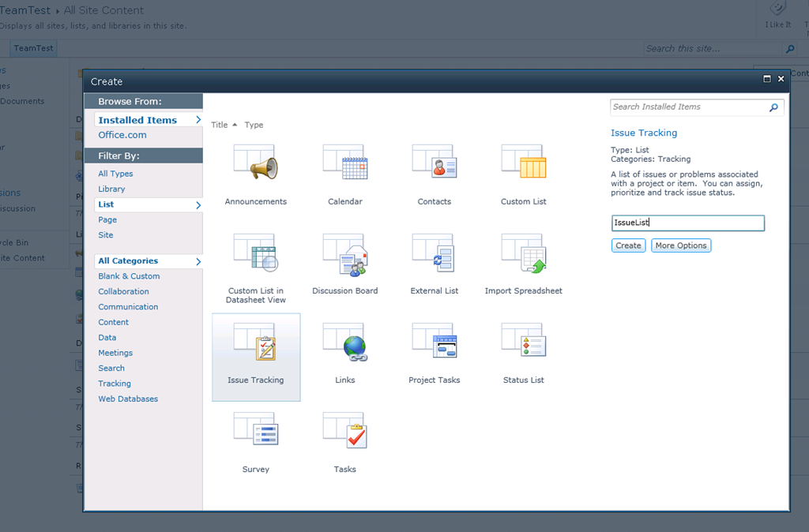Select the Tasks list template icon

(345, 430)
